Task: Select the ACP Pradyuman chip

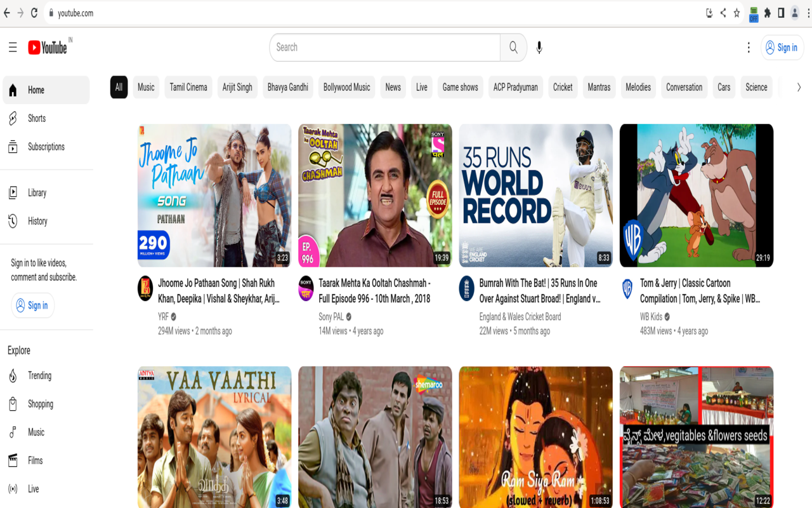Action: (x=516, y=88)
